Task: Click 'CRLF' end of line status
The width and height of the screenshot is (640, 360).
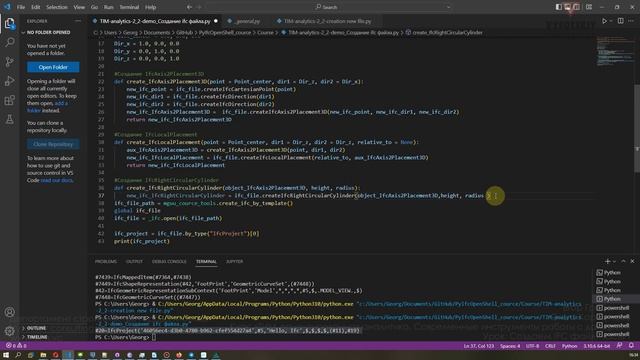Action: (x=550, y=346)
